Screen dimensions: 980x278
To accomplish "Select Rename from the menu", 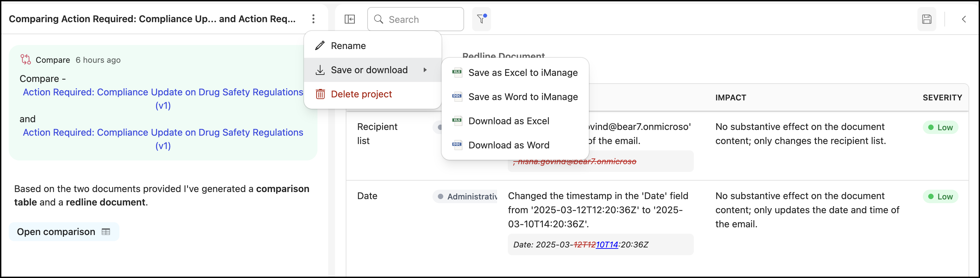I will click(x=372, y=46).
